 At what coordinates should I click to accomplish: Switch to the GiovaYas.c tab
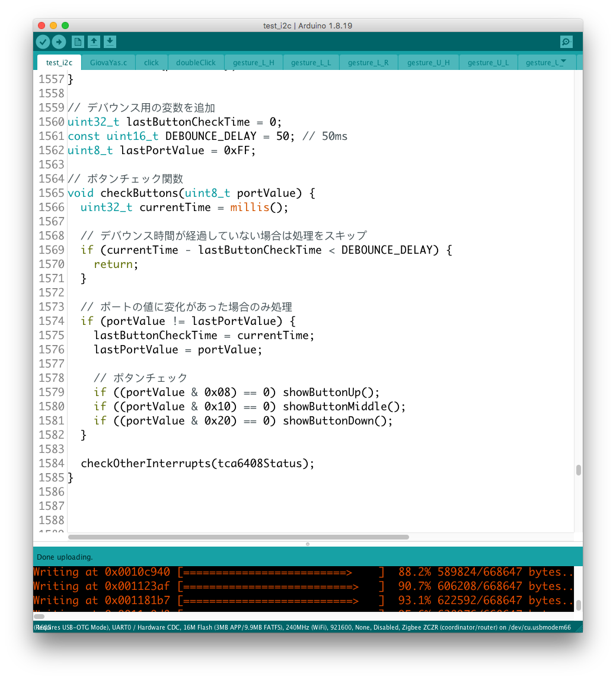pos(108,62)
